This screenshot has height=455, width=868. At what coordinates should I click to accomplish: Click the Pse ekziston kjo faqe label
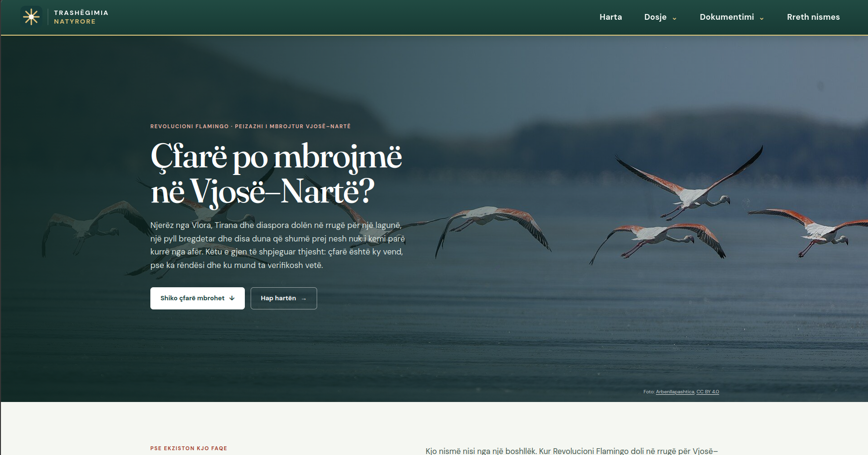[x=188, y=448]
